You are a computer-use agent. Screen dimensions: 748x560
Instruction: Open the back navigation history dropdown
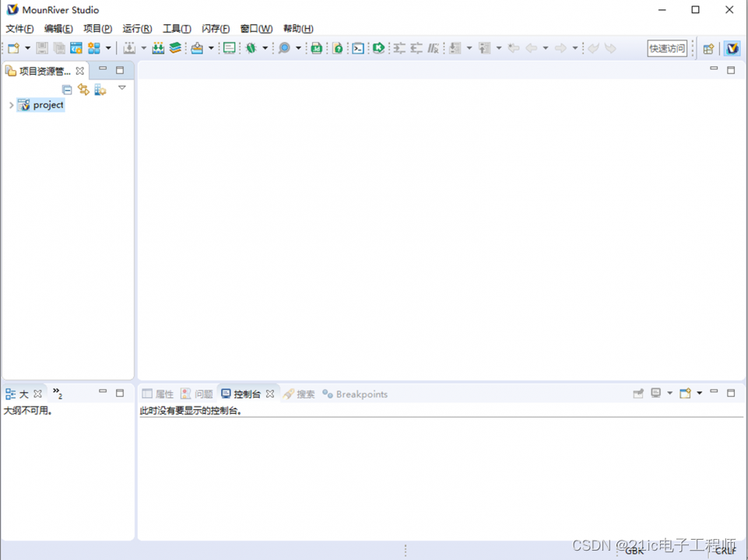tap(546, 48)
